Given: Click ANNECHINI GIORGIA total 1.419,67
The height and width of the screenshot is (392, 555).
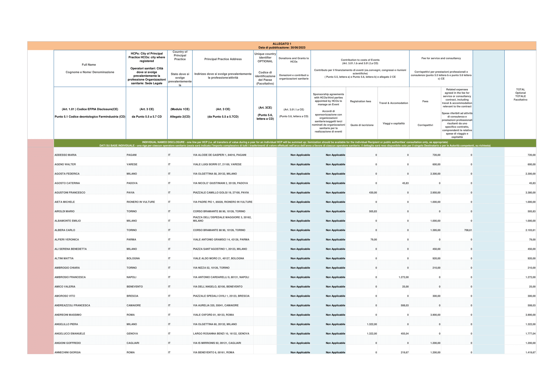Looking at the screenshot, I should (530, 353).
